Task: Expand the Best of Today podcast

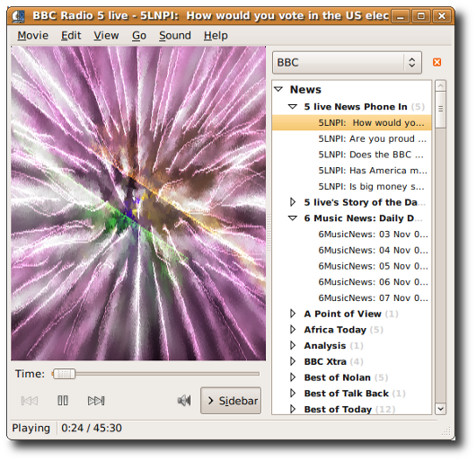Action: coord(293,409)
